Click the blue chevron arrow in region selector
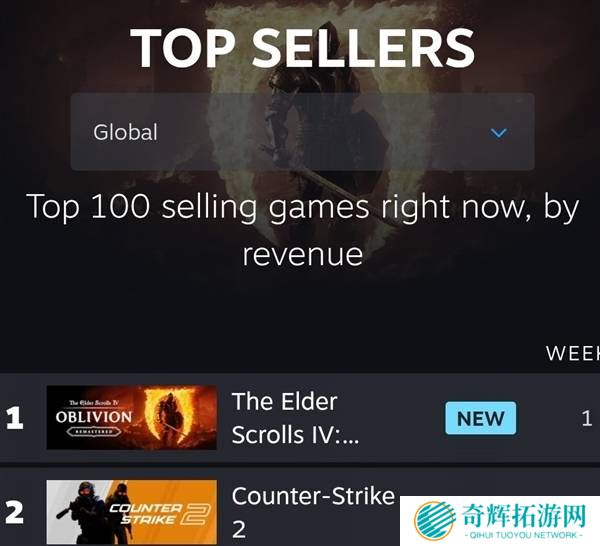The width and height of the screenshot is (600, 546). point(499,133)
